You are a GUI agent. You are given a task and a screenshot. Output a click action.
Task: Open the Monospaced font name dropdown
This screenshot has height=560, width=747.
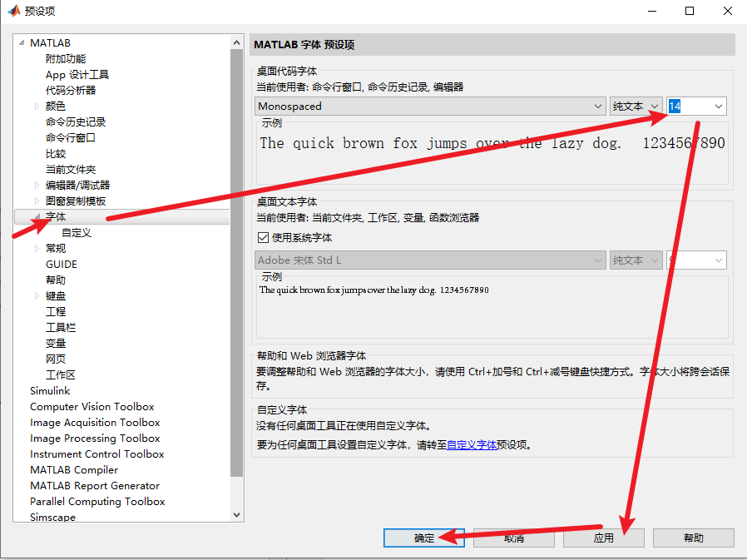click(430, 106)
